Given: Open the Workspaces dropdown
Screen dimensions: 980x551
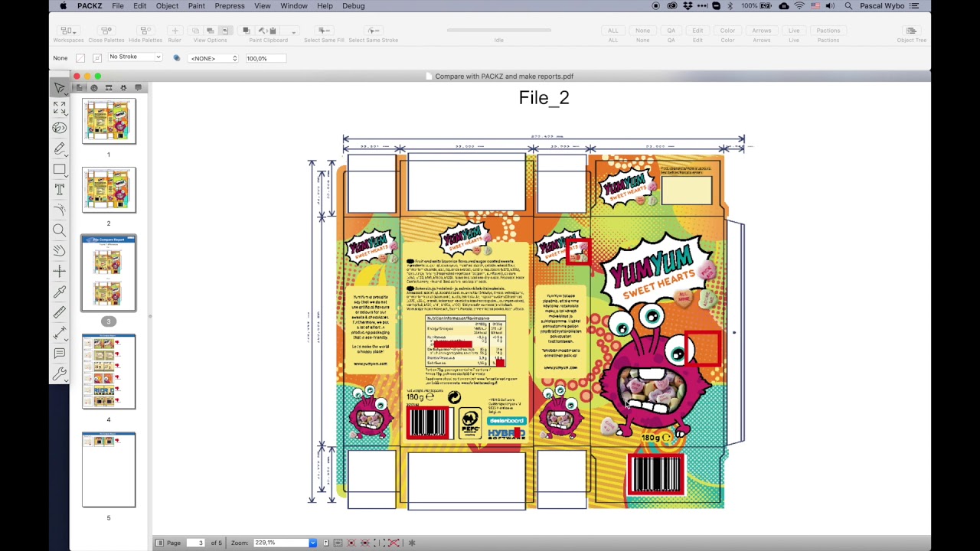Looking at the screenshot, I should 68,31.
